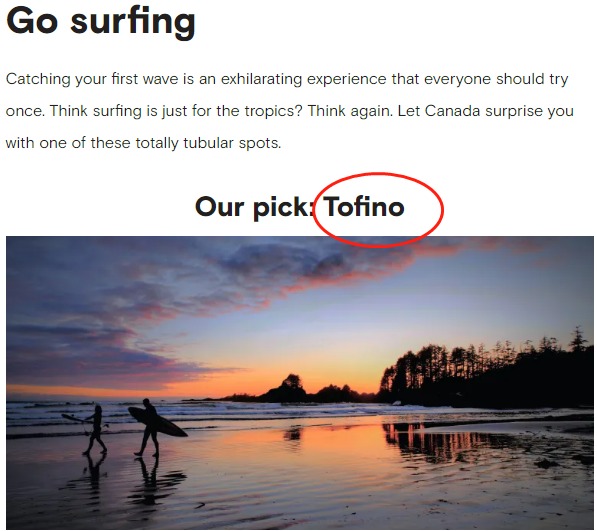
Task: Click the word "Catching" starting the paragraph
Action: point(38,79)
